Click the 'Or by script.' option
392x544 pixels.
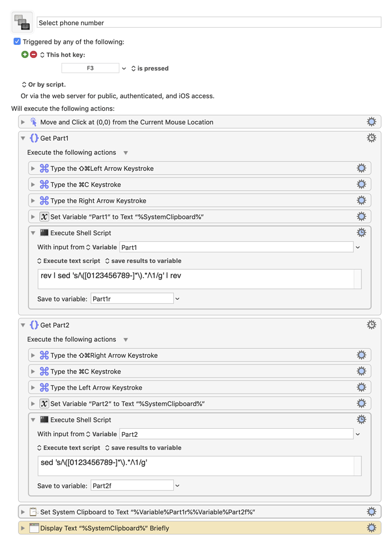click(44, 84)
